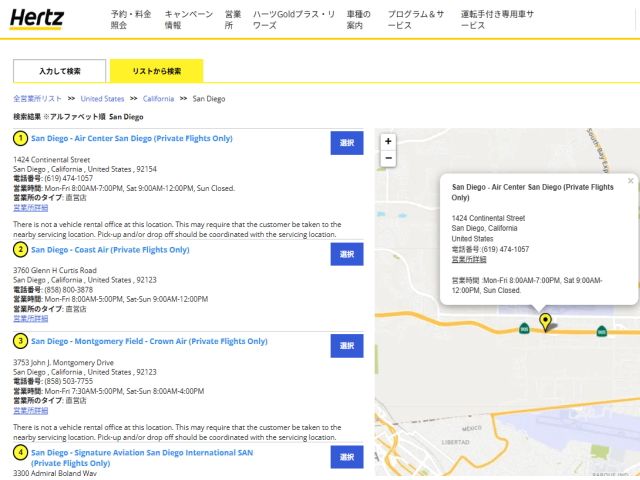
Task: Open Montgomery Field - Crown Air location title
Action: click(x=149, y=341)
